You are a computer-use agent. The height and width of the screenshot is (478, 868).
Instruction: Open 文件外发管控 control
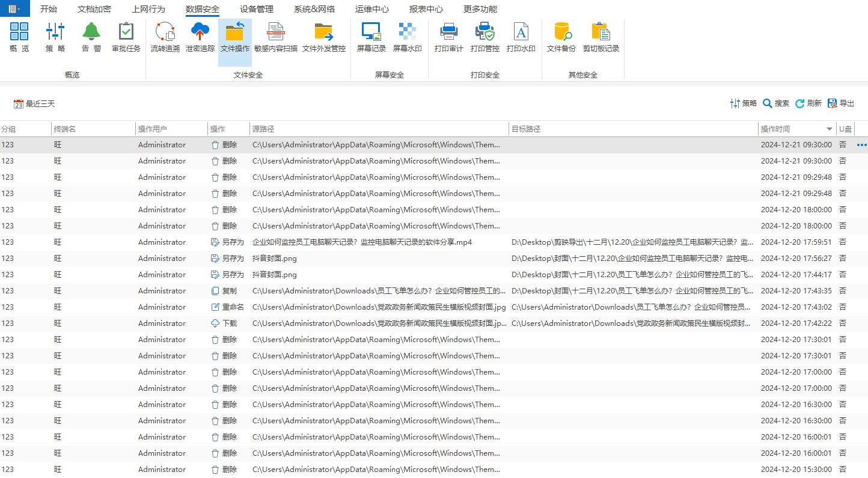pos(323,37)
